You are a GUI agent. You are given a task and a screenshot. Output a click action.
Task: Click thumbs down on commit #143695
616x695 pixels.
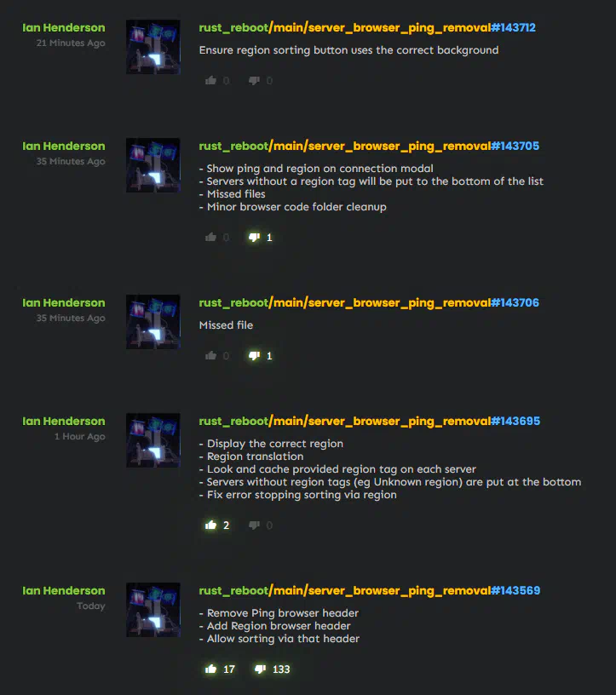tap(254, 526)
